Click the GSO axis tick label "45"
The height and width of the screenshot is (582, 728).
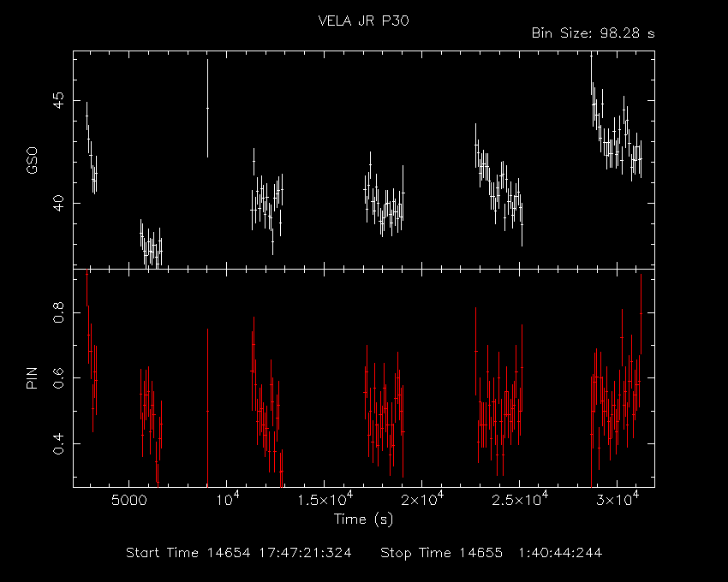coord(59,100)
